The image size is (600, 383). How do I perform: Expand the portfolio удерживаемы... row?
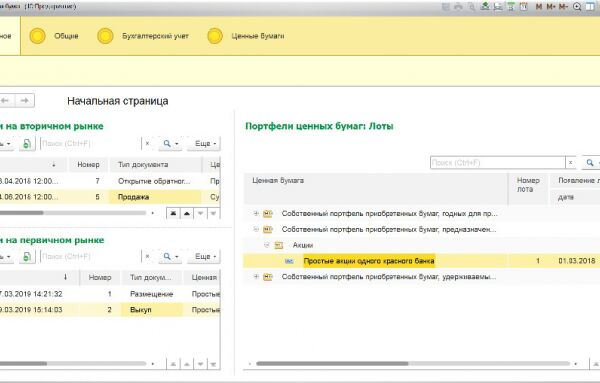(256, 276)
